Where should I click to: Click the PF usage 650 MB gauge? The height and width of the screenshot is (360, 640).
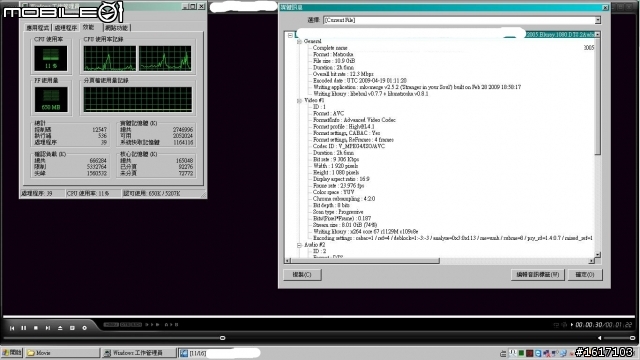51,100
